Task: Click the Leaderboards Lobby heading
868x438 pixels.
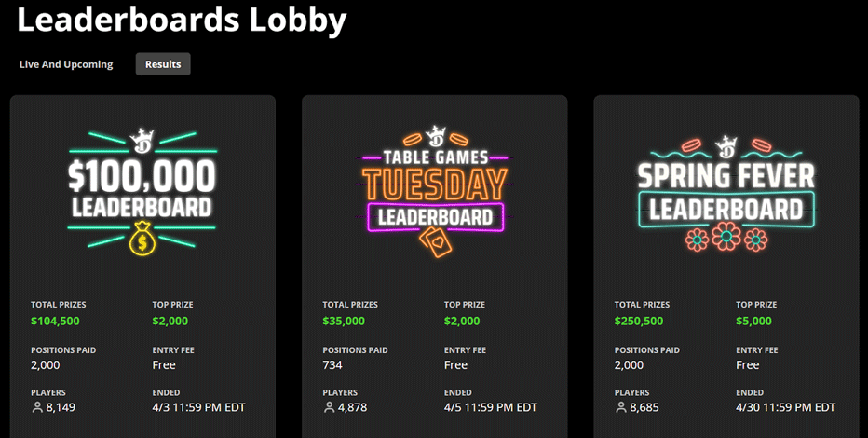Action: tap(182, 20)
